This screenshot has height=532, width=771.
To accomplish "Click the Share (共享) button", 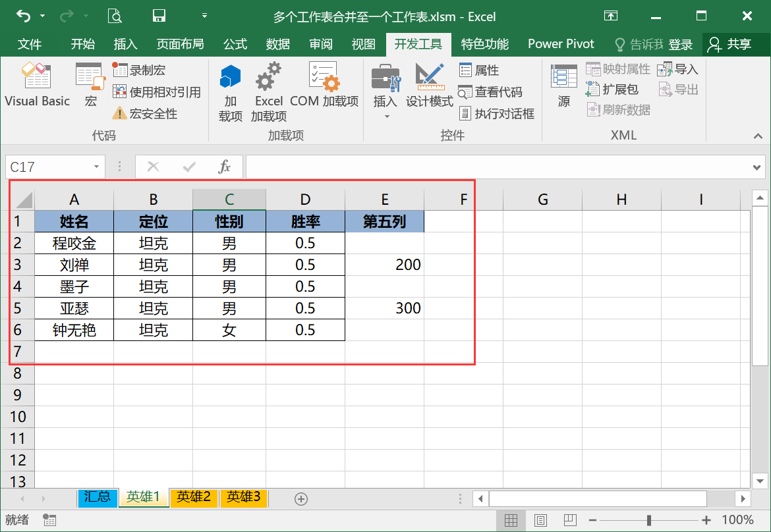I will 729,45.
